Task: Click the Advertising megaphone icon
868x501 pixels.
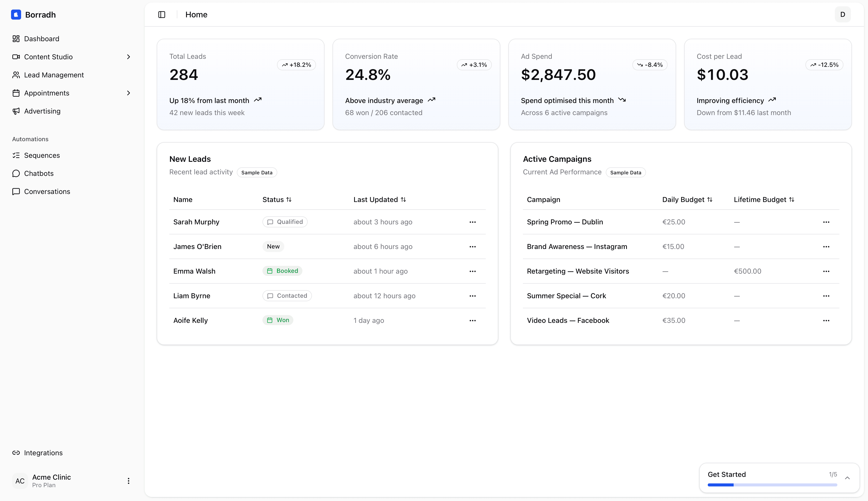Action: 16,111
